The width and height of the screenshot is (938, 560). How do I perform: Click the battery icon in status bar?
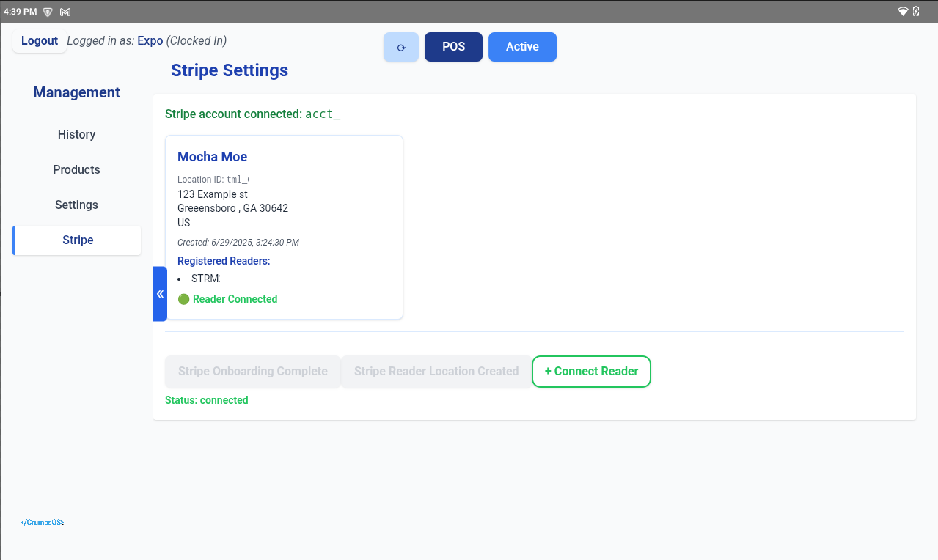pyautogui.click(x=916, y=12)
